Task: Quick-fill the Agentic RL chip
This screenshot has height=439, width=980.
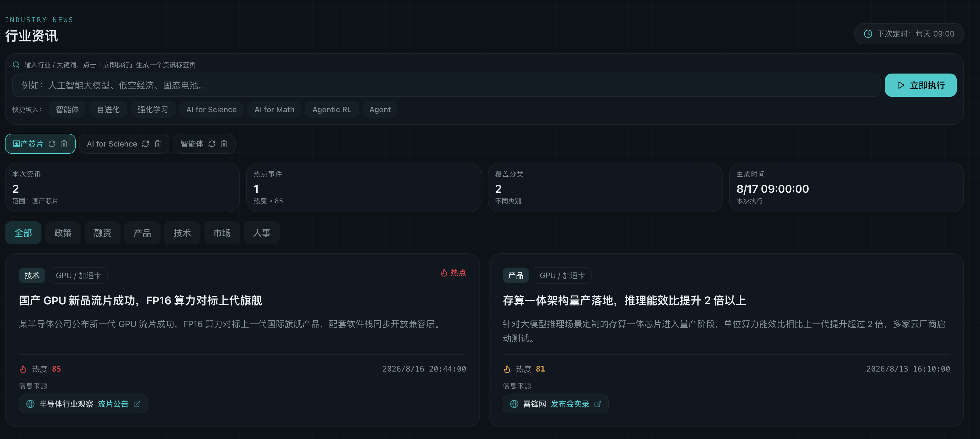Action: click(x=332, y=110)
